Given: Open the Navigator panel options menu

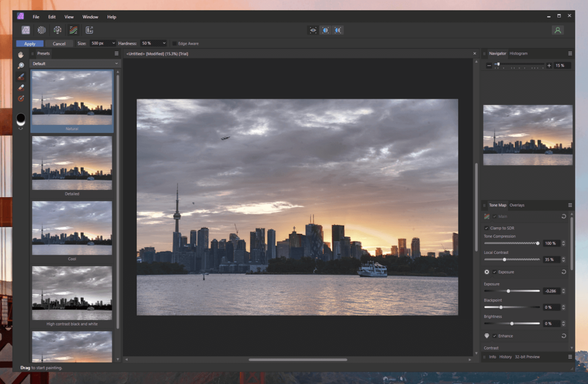Looking at the screenshot, I should click(570, 53).
